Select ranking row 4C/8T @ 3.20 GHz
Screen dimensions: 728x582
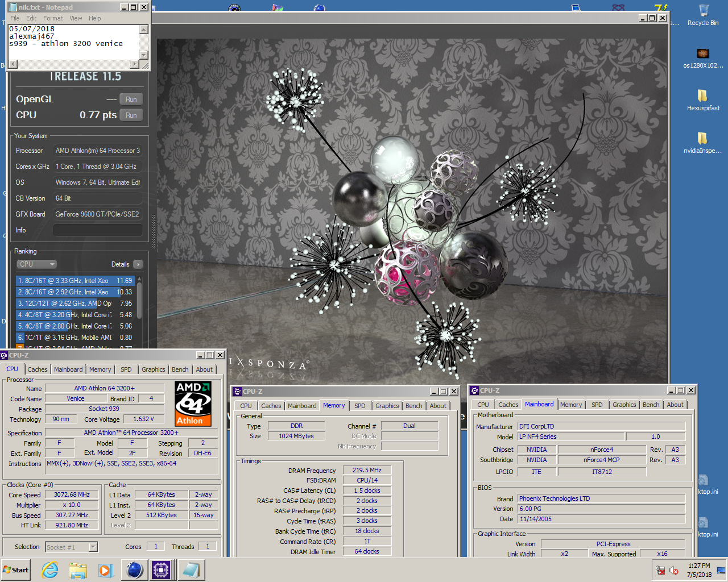pyautogui.click(x=75, y=315)
